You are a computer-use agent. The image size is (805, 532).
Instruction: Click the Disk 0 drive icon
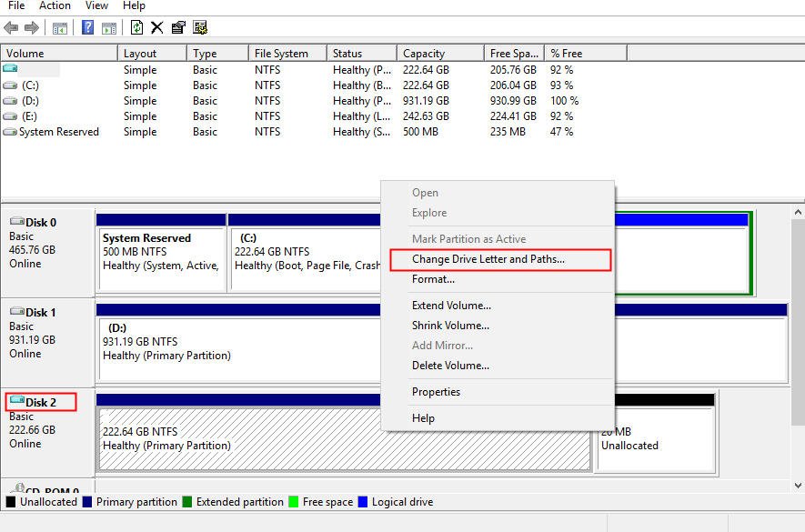click(x=17, y=221)
